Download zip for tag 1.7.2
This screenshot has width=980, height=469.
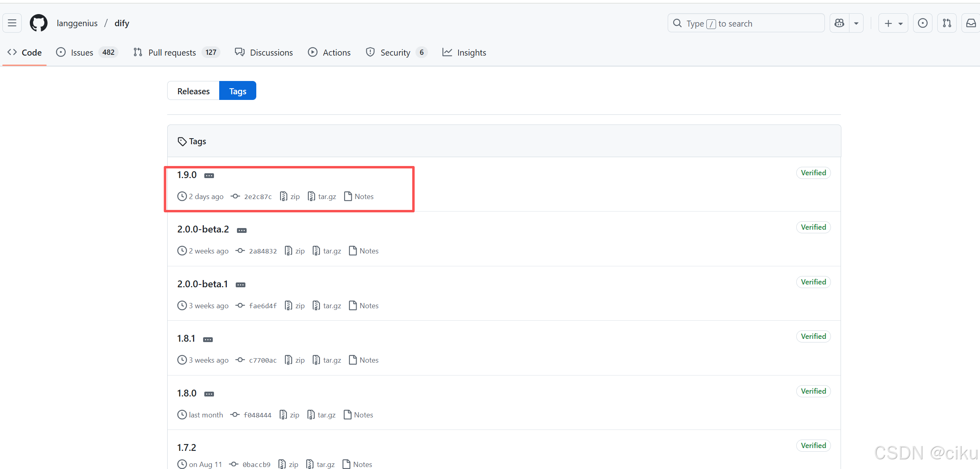pos(289,464)
